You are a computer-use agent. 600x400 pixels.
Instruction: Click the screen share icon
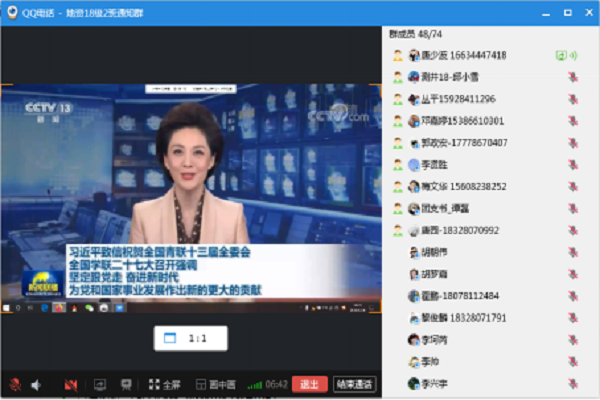(x=100, y=384)
